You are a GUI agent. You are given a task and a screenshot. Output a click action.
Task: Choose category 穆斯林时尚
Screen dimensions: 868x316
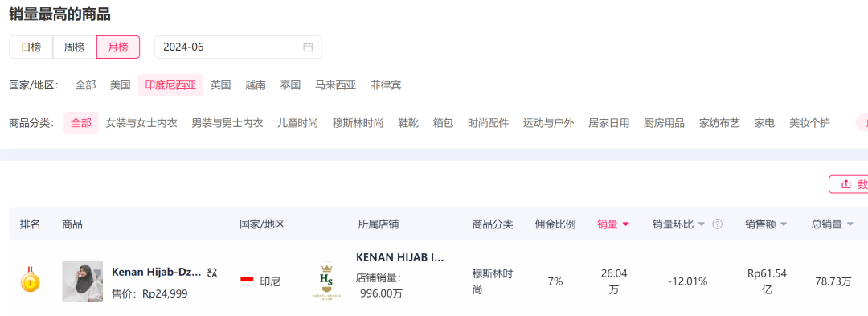pyautogui.click(x=358, y=123)
